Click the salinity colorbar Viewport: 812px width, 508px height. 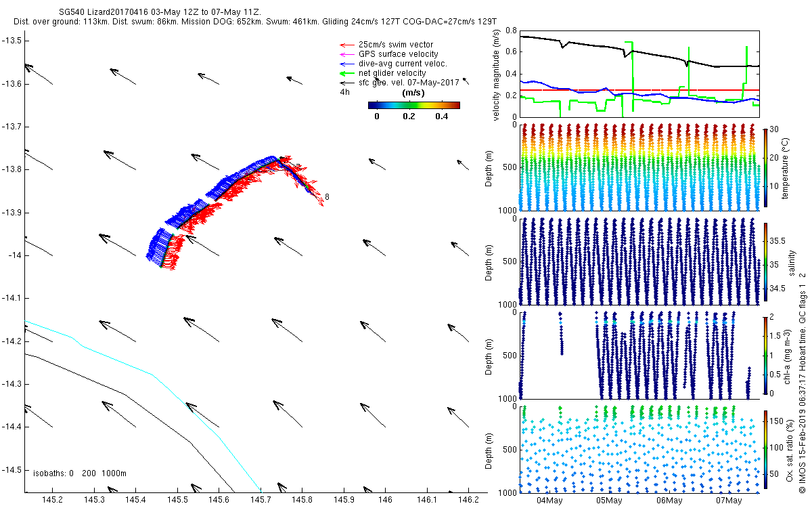(x=765, y=262)
